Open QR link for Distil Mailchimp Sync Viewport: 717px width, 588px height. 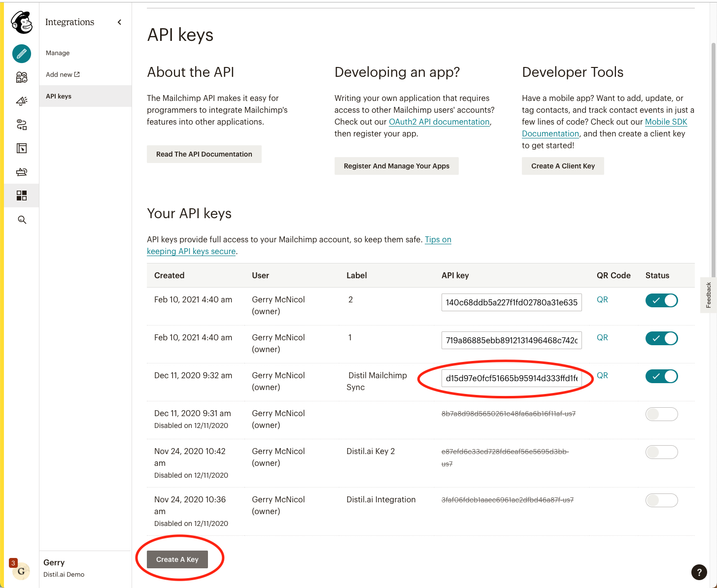602,375
